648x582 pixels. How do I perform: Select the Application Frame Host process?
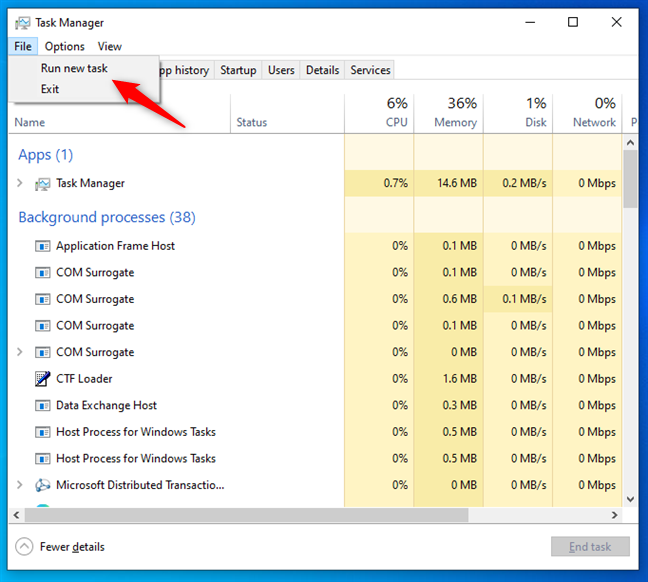pos(115,246)
